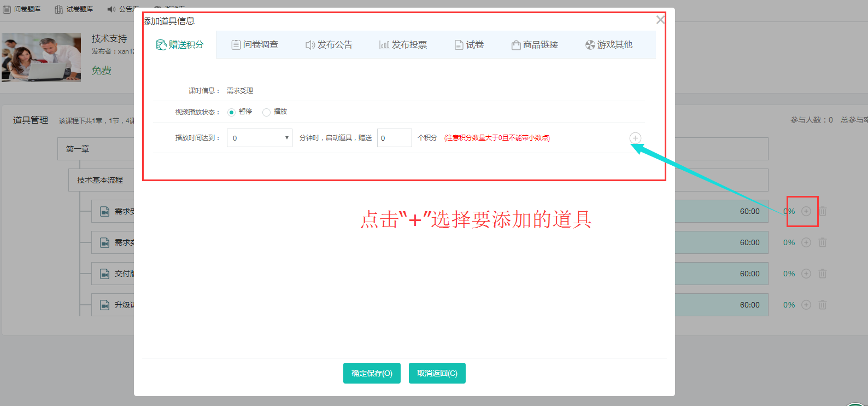Image resolution: width=868 pixels, height=406 pixels.
Task: Expand the 播放时间达到 minutes dropdown
Action: 260,138
